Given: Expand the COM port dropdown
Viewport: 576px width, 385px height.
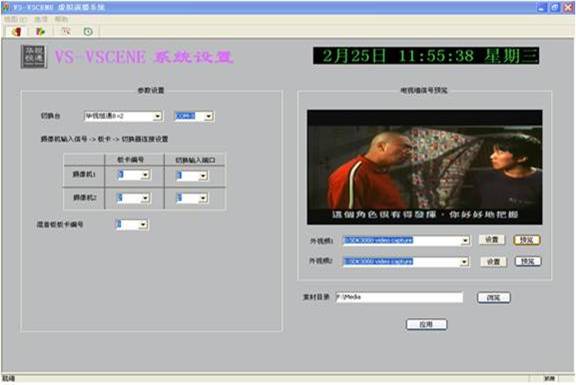Looking at the screenshot, I should click(209, 116).
